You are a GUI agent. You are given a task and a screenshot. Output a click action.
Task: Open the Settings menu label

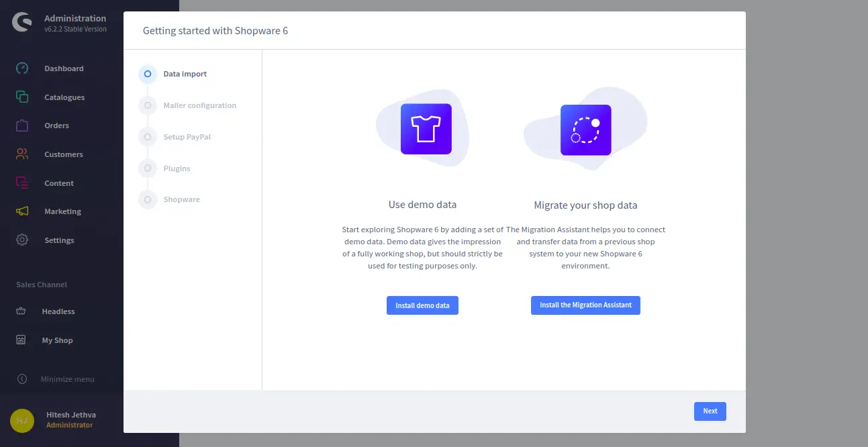[59, 240]
